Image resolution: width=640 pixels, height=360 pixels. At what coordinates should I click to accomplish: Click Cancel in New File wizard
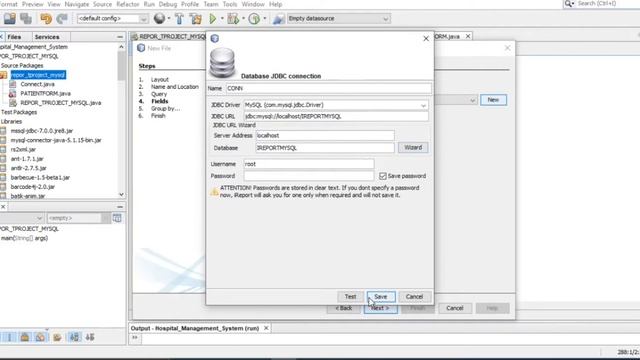455,308
